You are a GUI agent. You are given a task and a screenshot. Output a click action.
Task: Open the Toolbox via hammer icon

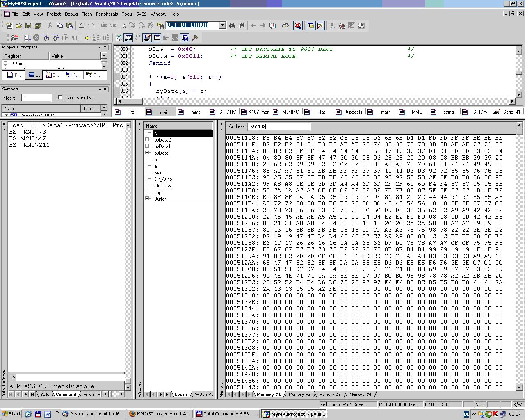click(x=194, y=38)
